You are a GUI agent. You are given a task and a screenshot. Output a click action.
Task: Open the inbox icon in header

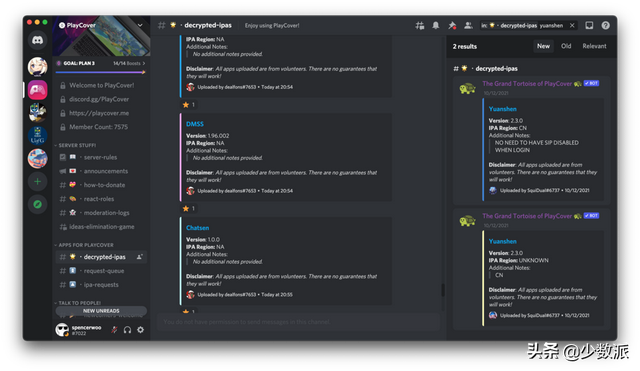pos(589,25)
